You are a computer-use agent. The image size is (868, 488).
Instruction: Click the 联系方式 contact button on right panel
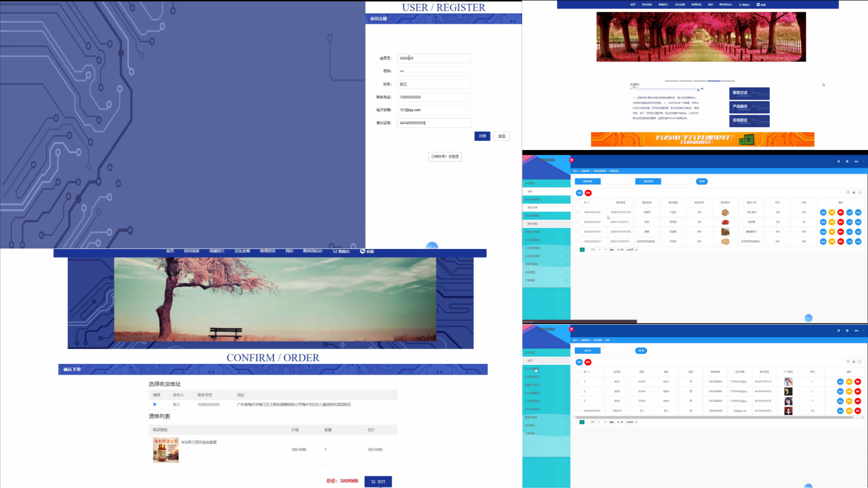[749, 92]
